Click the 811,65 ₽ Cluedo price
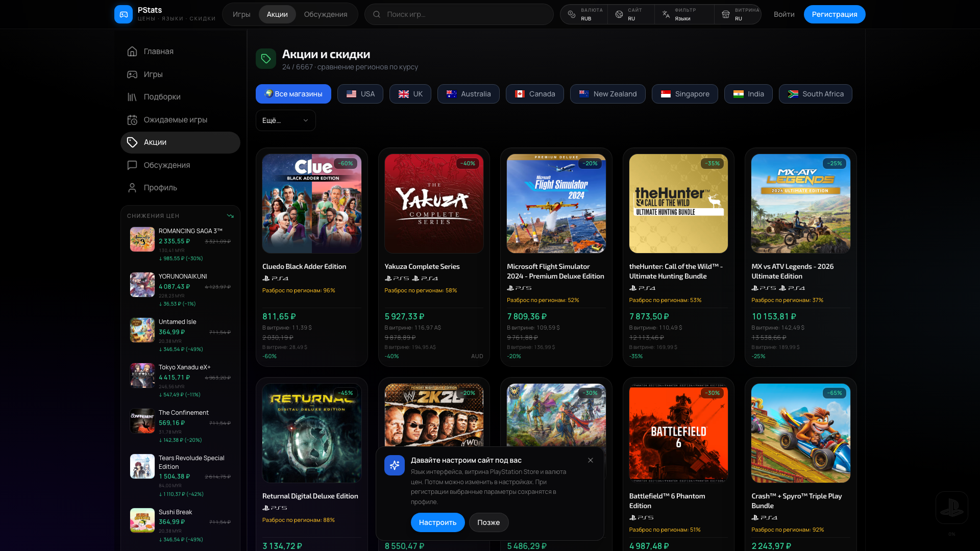Screen dimensions: 980x551 [x=279, y=317]
